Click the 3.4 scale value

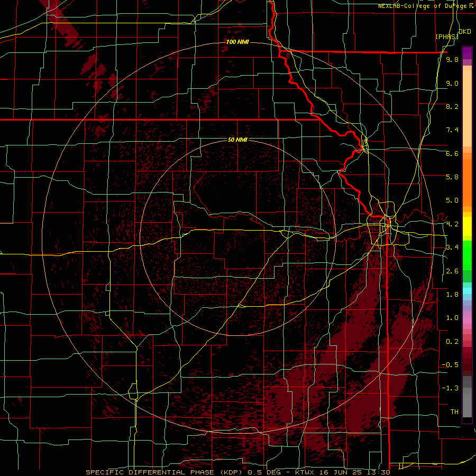click(452, 248)
